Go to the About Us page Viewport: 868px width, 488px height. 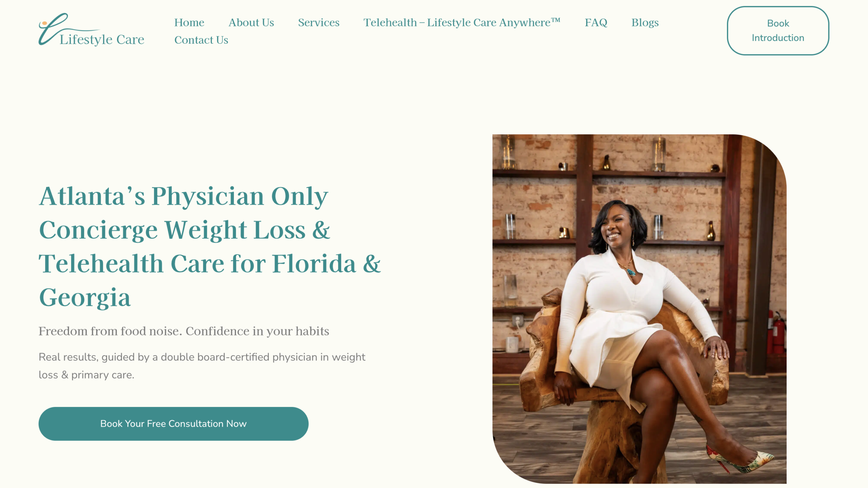251,22
